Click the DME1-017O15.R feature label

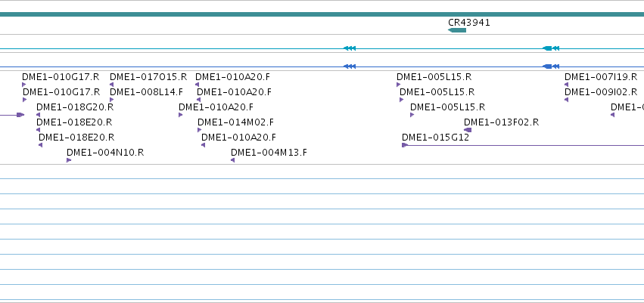(x=148, y=77)
